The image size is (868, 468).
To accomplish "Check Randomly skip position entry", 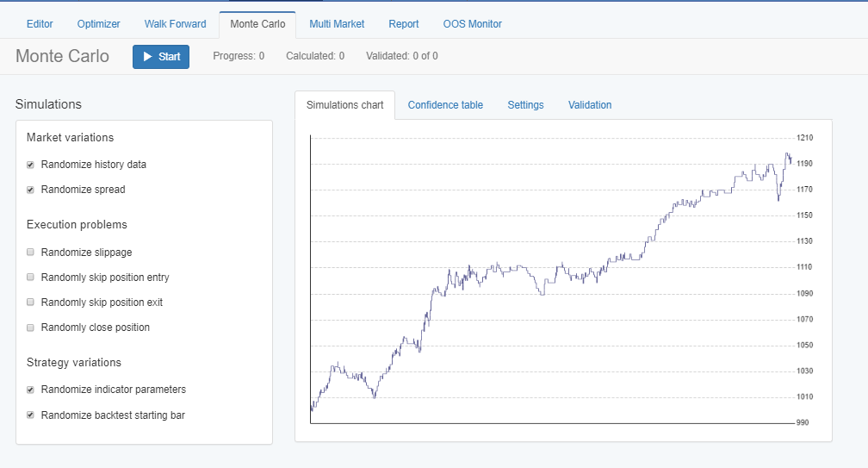I will click(x=30, y=277).
